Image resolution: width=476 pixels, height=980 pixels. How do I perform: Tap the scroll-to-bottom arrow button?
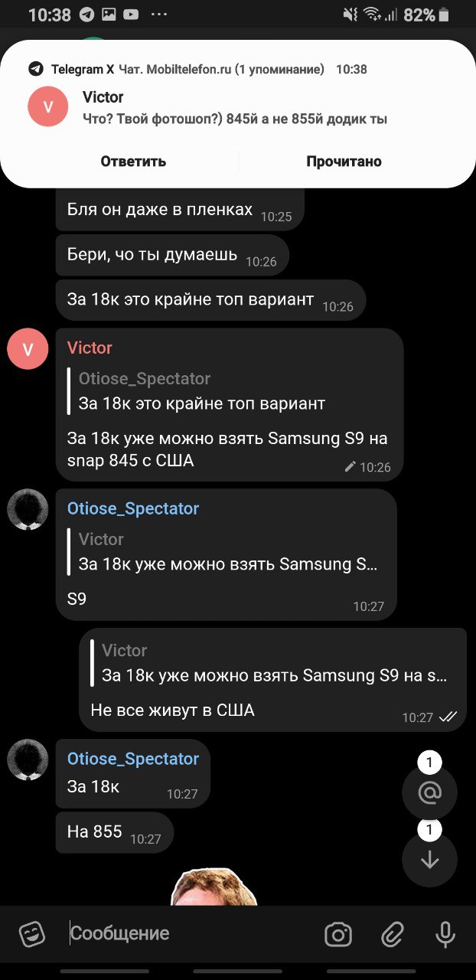coord(429,860)
